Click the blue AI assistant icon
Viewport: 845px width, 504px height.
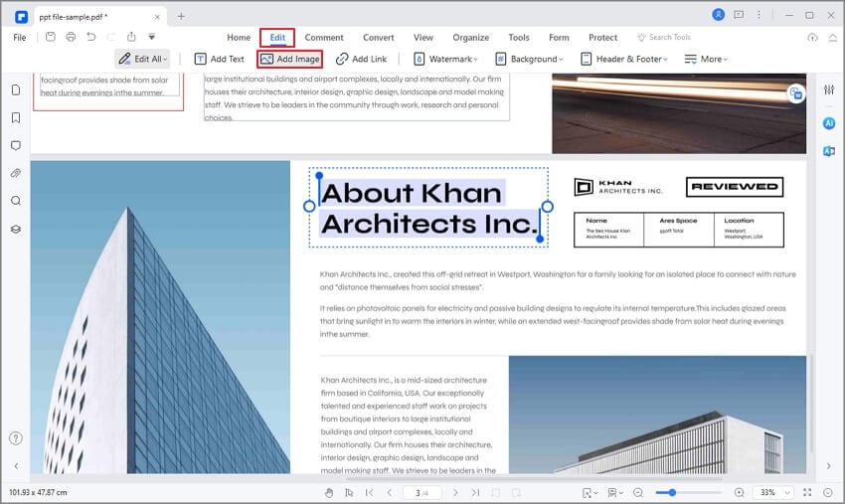tap(829, 123)
